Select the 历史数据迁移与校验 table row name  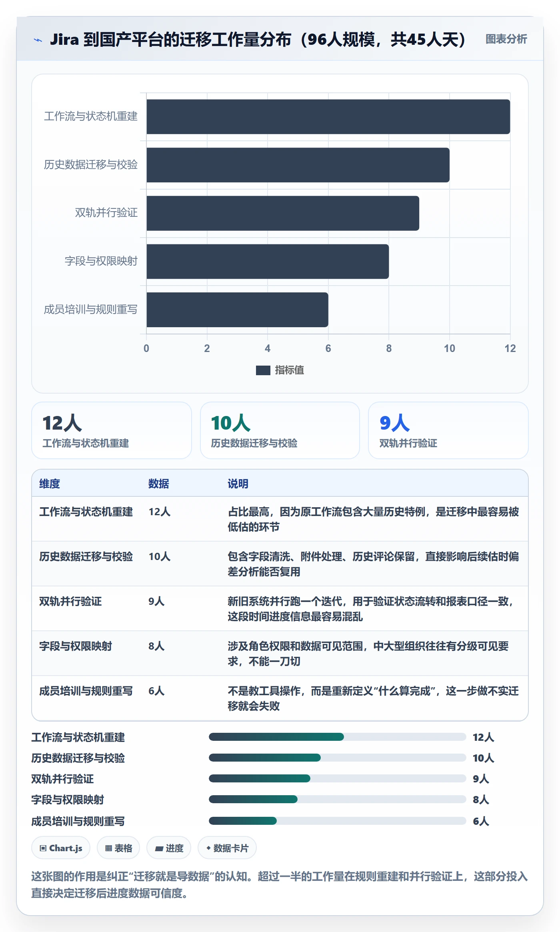click(x=86, y=556)
